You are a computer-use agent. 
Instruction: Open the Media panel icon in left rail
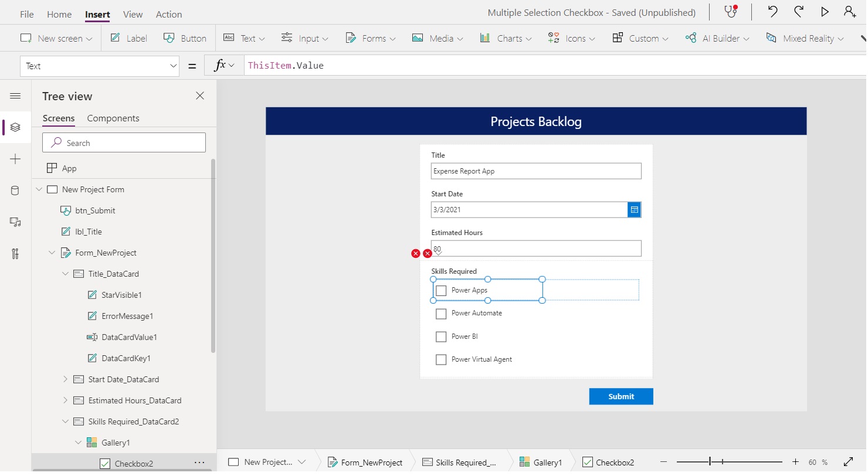tap(15, 222)
